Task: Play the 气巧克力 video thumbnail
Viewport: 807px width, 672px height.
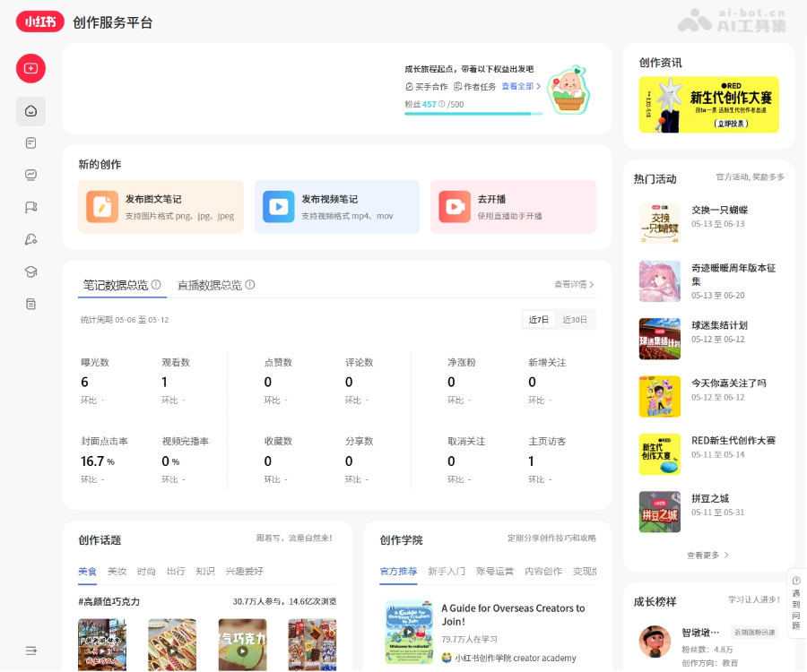Action: click(242, 645)
